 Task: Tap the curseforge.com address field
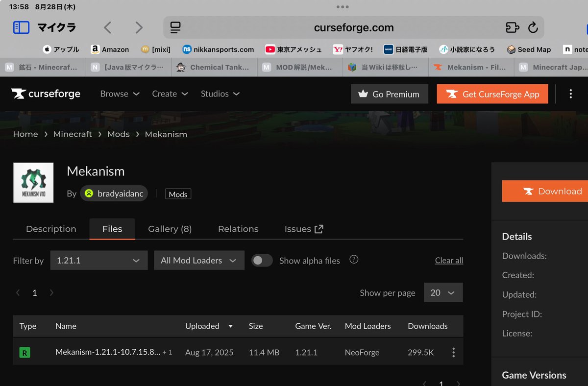tap(354, 27)
